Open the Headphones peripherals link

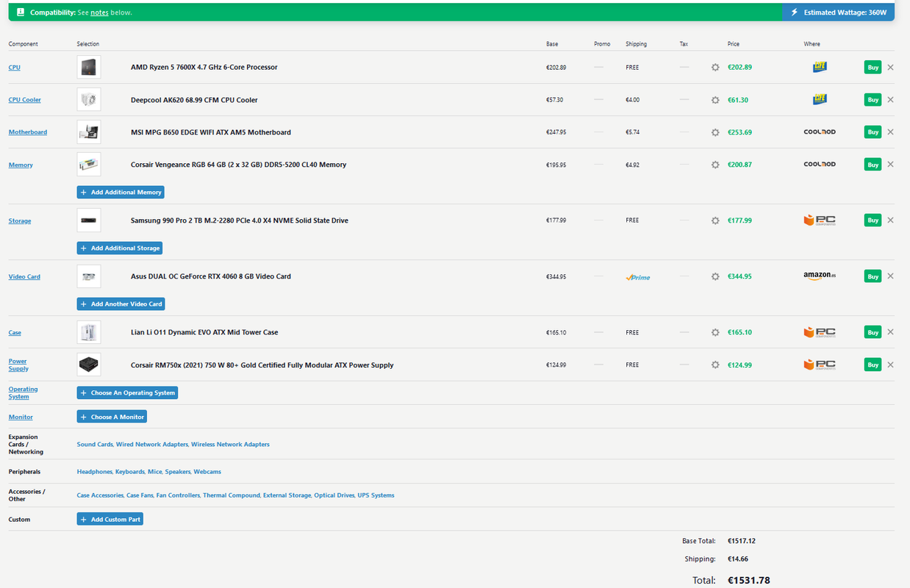[95, 471]
